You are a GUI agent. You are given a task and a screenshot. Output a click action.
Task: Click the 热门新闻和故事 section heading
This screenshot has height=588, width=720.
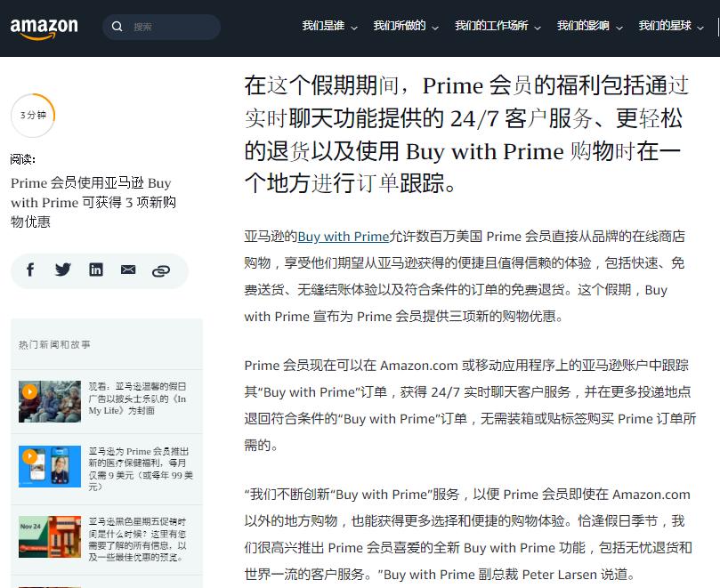54,345
